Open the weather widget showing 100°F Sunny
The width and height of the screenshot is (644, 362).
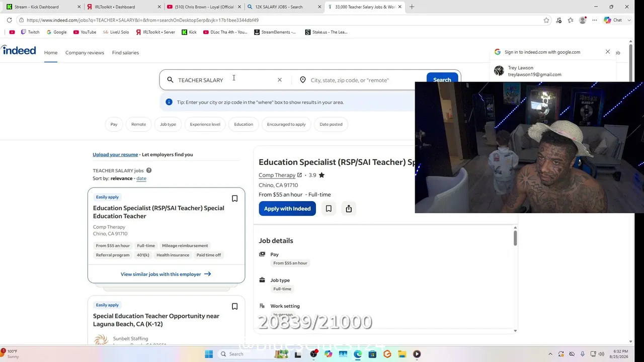10,354
